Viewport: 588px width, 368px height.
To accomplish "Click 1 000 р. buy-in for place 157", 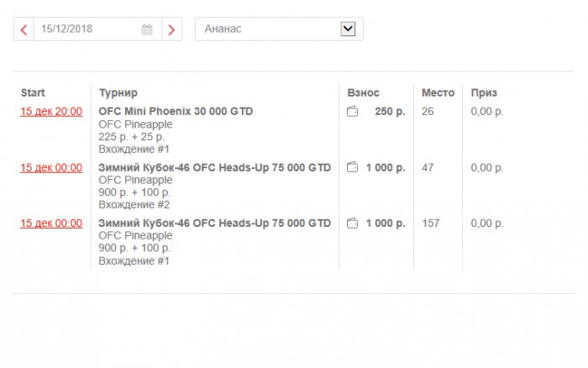I will tap(386, 223).
